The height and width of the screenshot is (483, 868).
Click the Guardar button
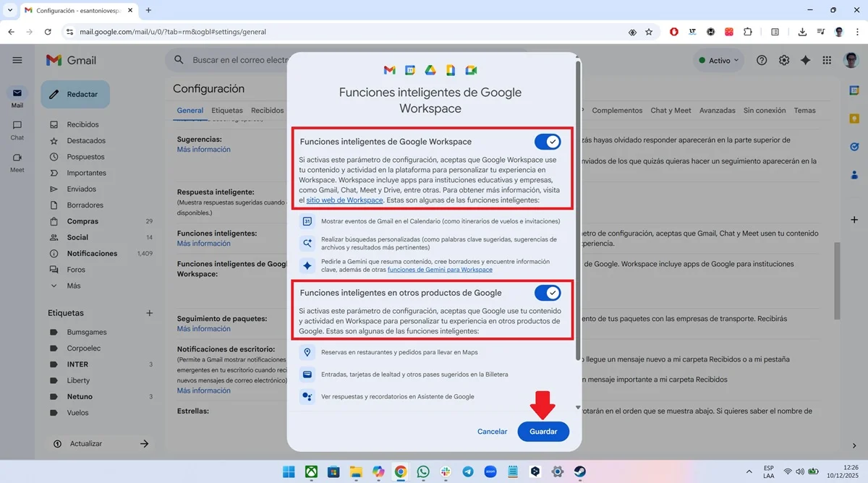tap(543, 432)
